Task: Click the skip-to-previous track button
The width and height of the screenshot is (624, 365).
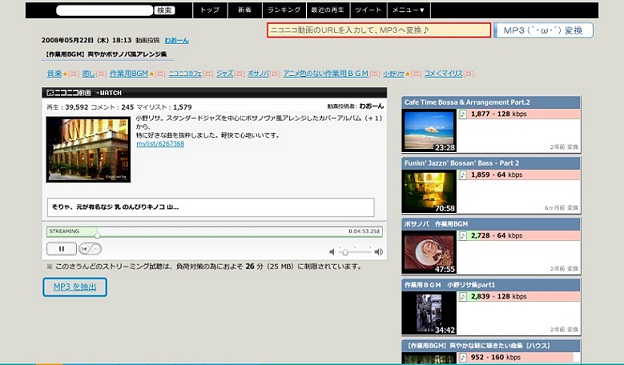Action: tap(84, 249)
